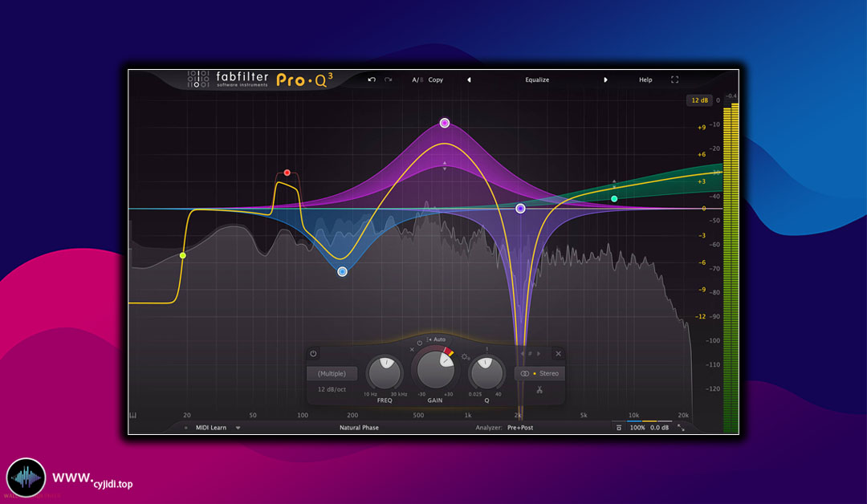Enable MIDI Learn
This screenshot has width=867, height=504.
(x=210, y=427)
